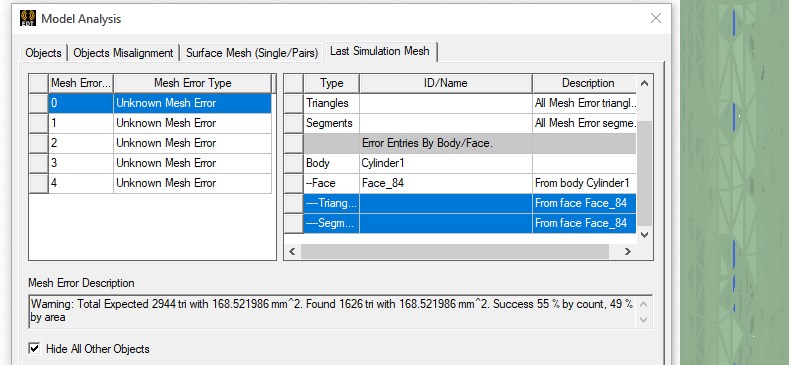Select the Last Simulation Mesh tab

click(x=380, y=51)
